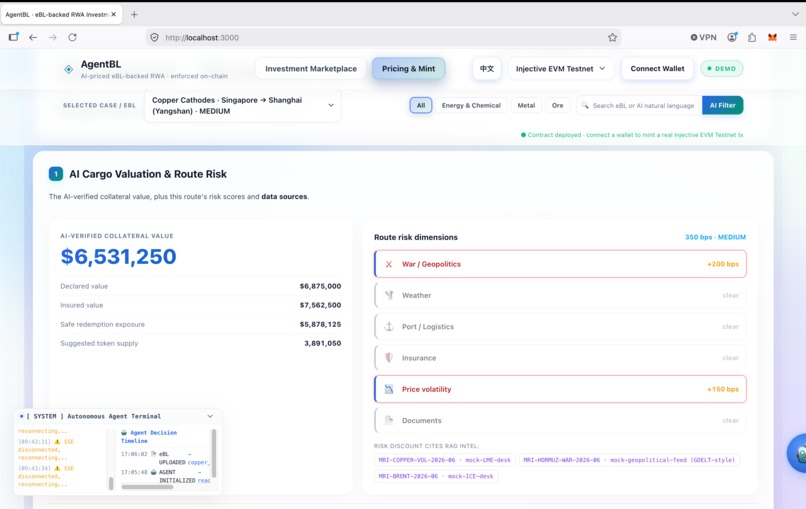This screenshot has width=806, height=509.
Task: Switch language with 中文 button
Action: [x=486, y=68]
